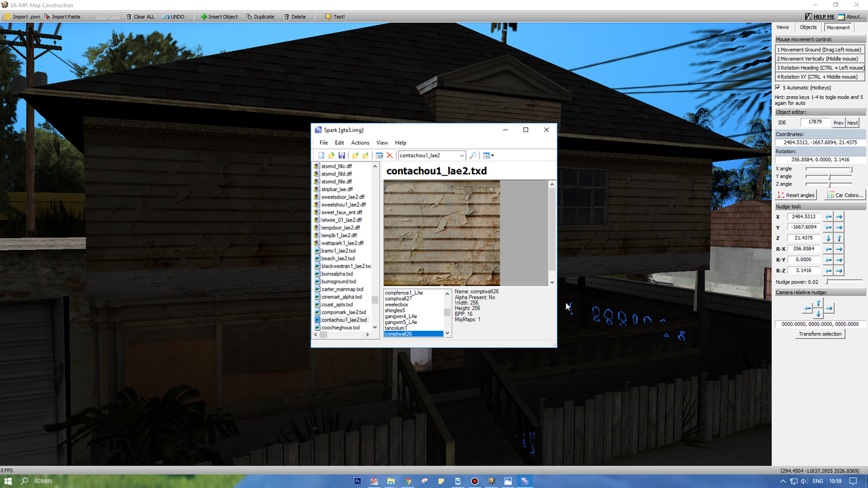Nudge R-X right with blue arrow

point(839,249)
